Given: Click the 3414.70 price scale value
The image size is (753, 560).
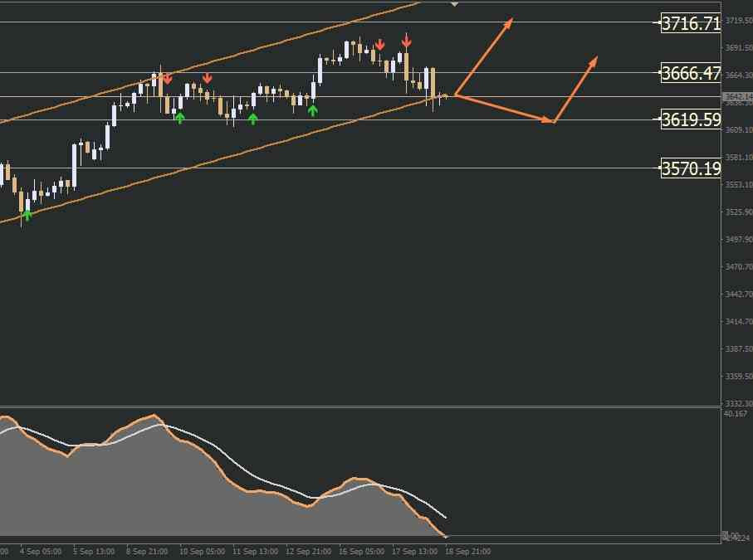Looking at the screenshot, I should [739, 321].
